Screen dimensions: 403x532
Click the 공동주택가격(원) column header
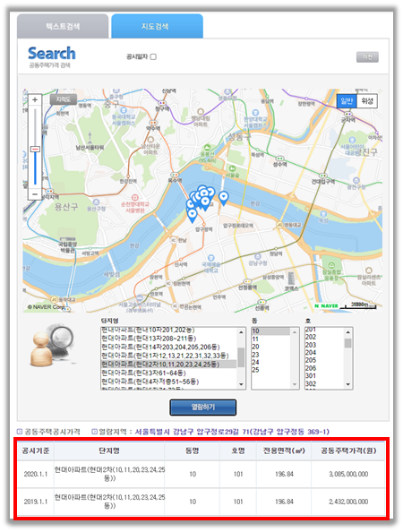[x=348, y=450]
